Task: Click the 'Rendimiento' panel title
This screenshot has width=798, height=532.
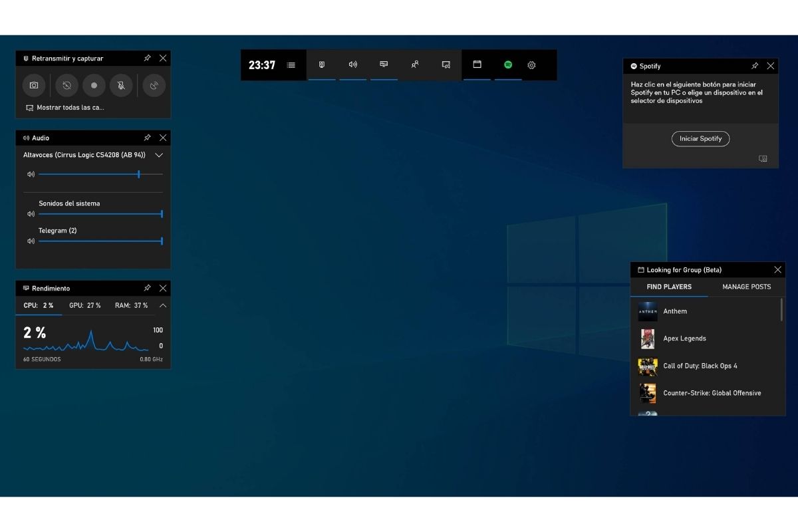Action: [51, 288]
